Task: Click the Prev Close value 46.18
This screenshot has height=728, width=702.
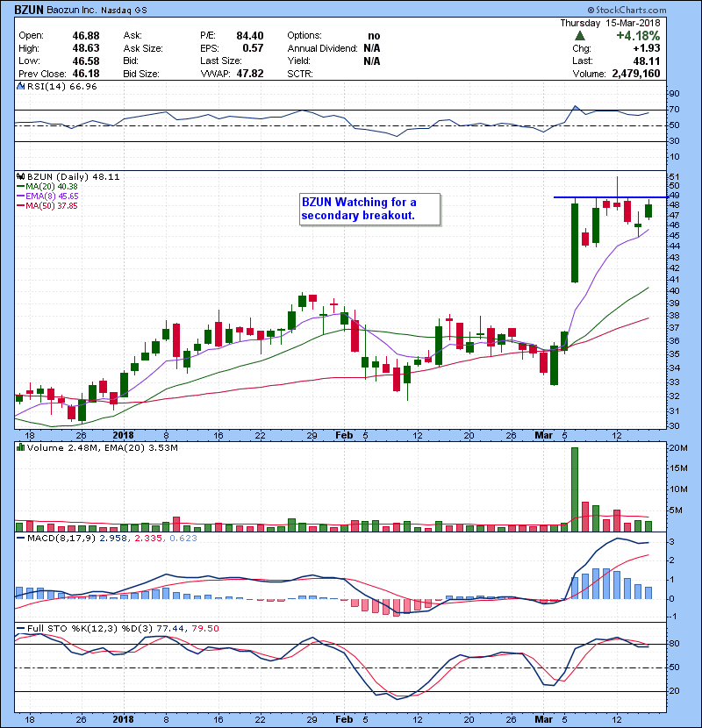Action: tap(86, 74)
